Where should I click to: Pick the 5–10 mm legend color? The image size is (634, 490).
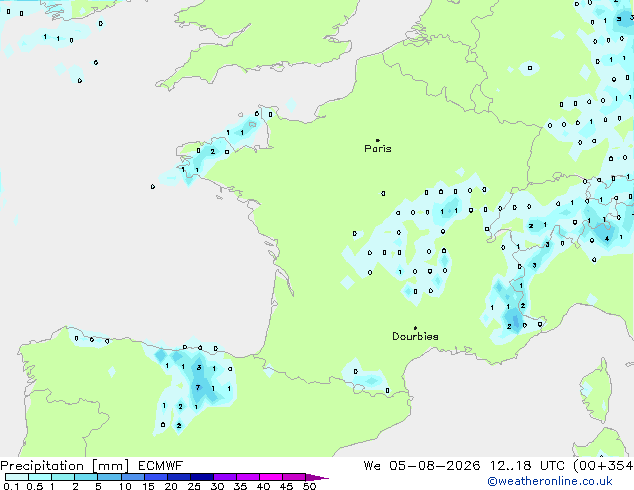coord(109,477)
